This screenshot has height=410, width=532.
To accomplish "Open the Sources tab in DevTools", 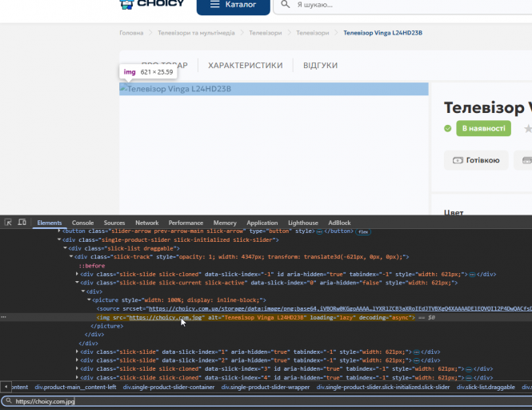I will [114, 223].
